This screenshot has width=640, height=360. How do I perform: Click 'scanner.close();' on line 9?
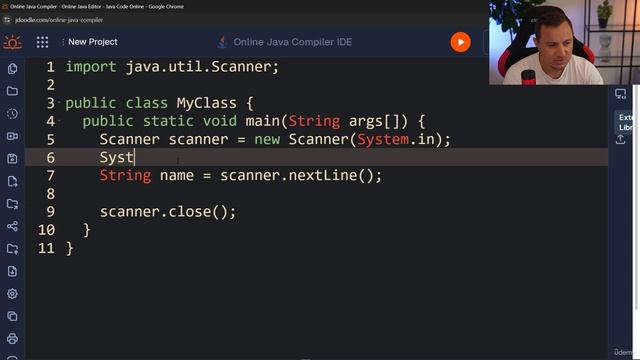168,211
